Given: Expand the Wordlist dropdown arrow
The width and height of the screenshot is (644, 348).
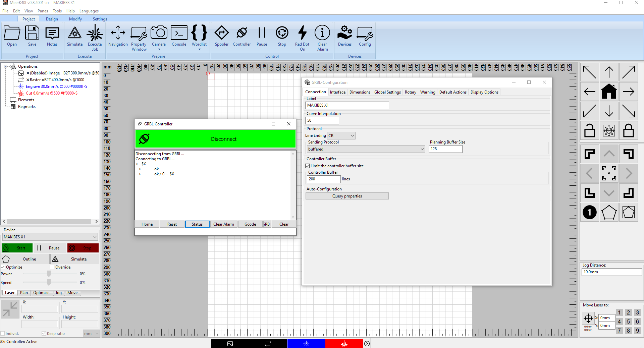Looking at the screenshot, I should [199, 49].
